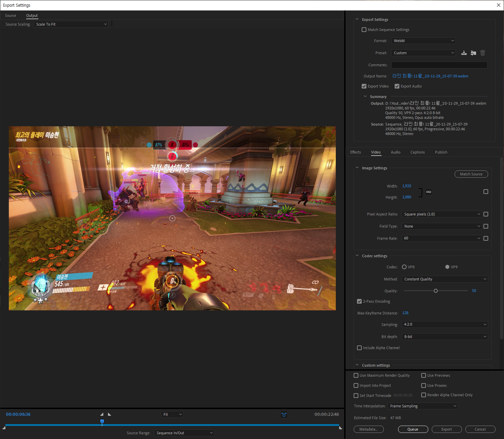Switch to the Output tab
Screen dimensions: 504x439
pos(32,15)
